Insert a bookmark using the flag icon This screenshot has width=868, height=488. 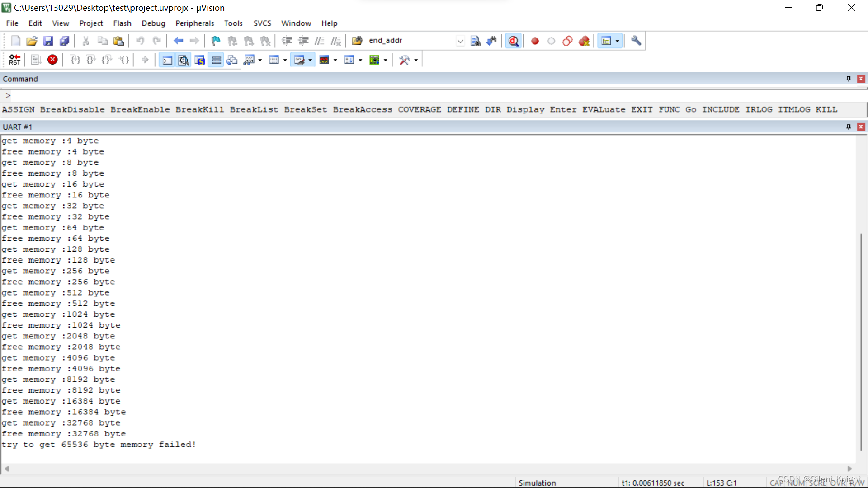click(x=216, y=41)
